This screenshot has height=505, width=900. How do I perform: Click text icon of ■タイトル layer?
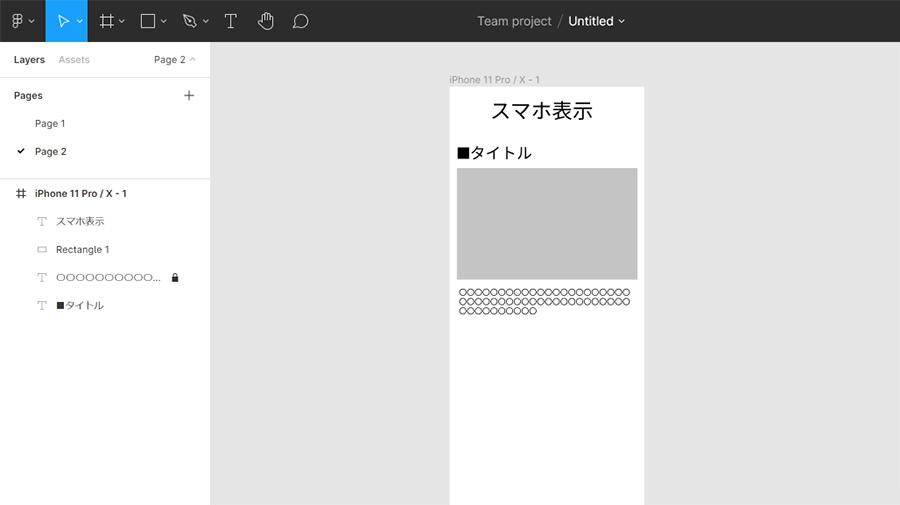42,305
